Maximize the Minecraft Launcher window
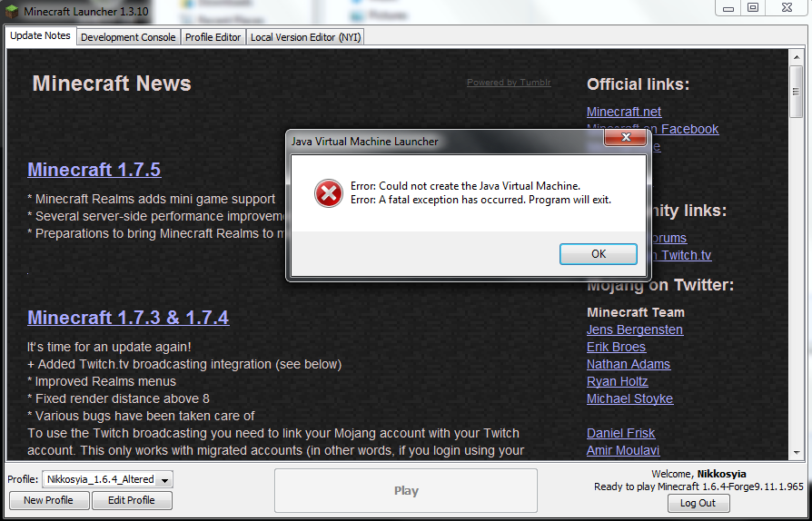This screenshot has width=812, height=521. pyautogui.click(x=752, y=8)
